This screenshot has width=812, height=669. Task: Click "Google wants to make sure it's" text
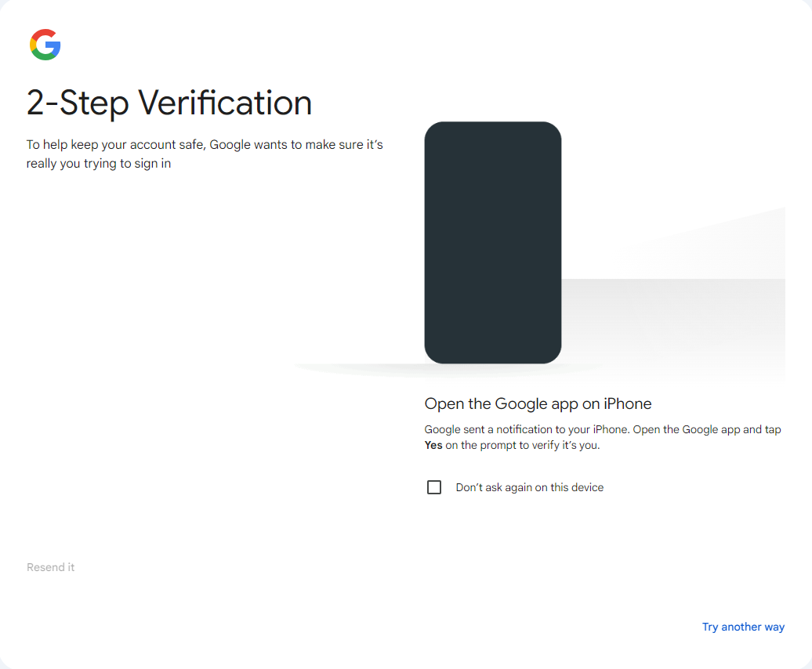point(296,145)
